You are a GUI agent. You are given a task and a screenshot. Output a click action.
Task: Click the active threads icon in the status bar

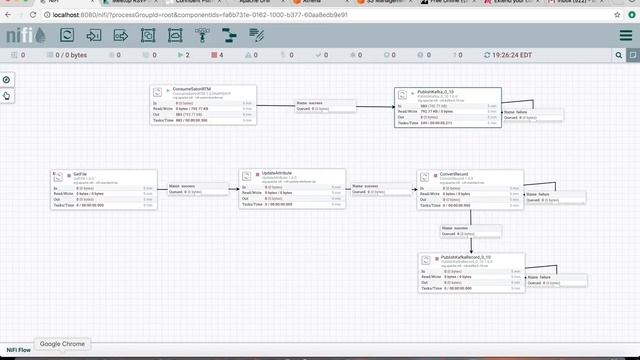14,55
